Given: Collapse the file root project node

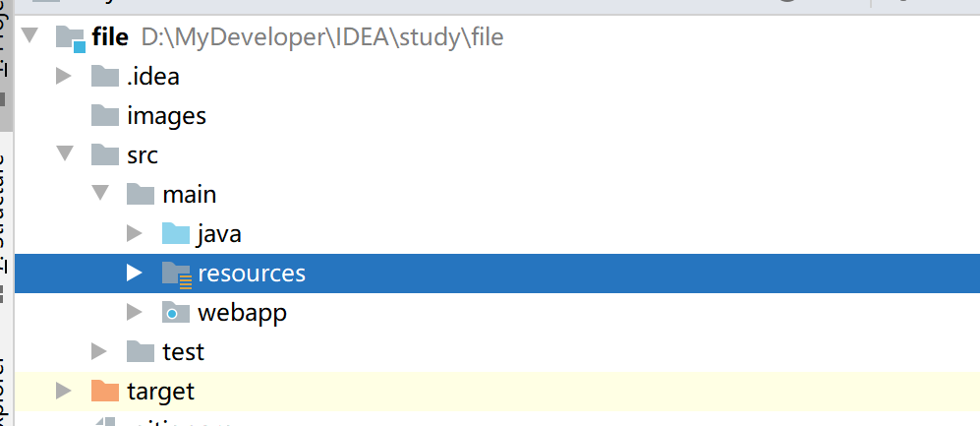Looking at the screenshot, I should pos(29,35).
